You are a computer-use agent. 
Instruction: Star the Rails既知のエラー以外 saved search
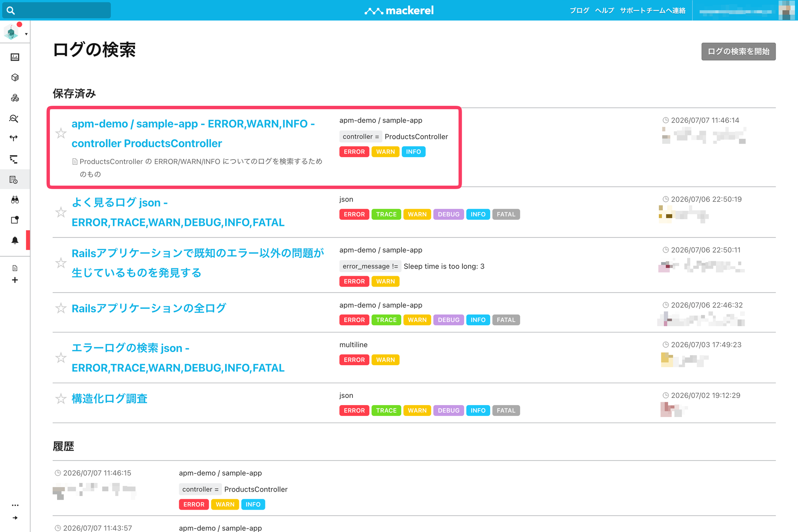(x=61, y=263)
